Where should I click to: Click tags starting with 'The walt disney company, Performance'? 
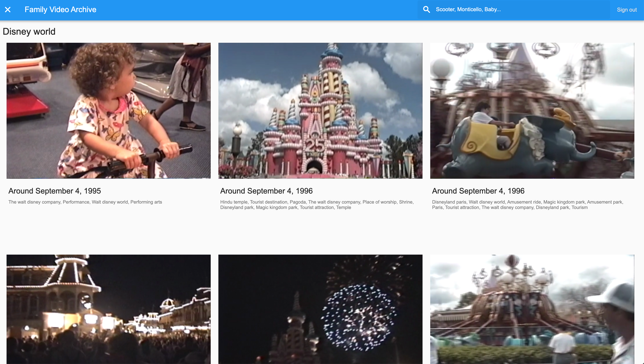(85, 202)
